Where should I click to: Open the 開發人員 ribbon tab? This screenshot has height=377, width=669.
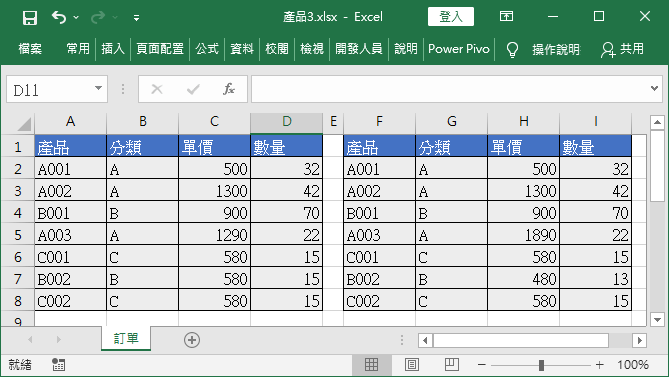point(359,49)
